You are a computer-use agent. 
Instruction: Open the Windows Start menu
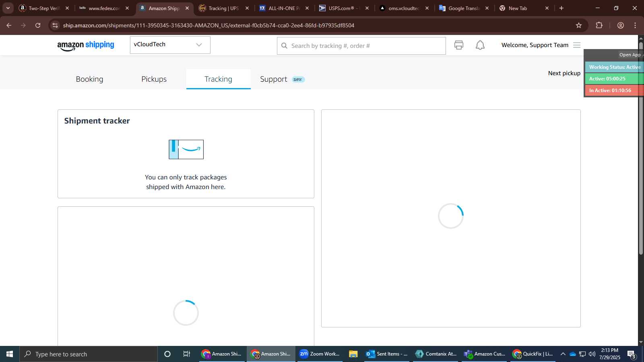(10, 354)
